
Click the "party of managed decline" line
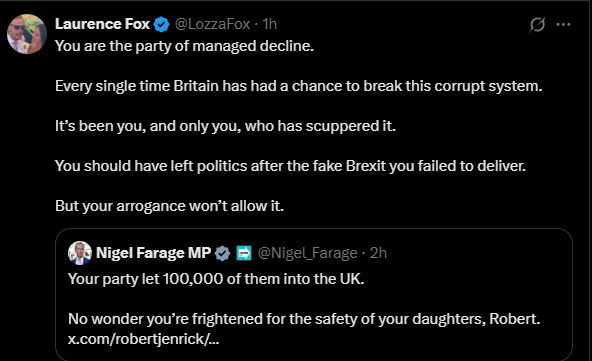[184, 46]
